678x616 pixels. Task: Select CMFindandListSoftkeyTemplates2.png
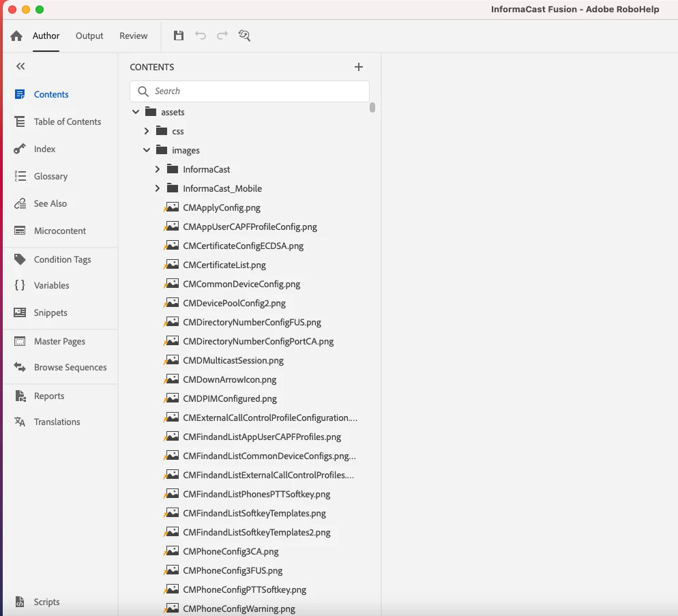(x=256, y=532)
